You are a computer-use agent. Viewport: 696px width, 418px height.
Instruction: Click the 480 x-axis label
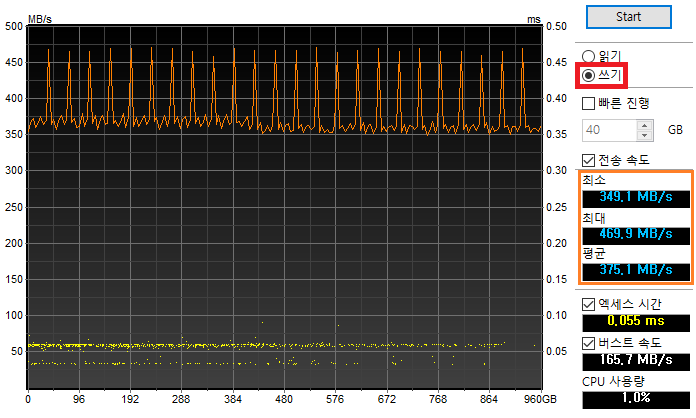(284, 399)
